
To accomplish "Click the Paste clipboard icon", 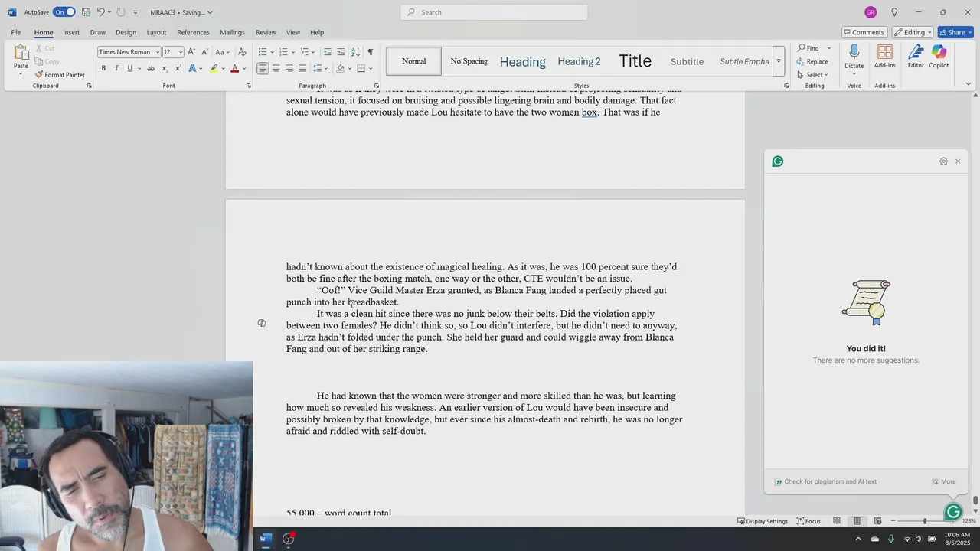I will pyautogui.click(x=21, y=54).
